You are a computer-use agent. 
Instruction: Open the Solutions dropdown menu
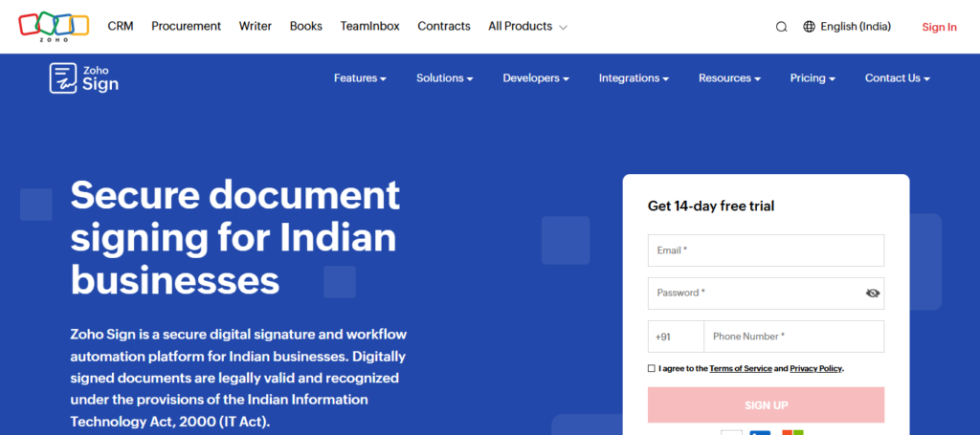coord(444,78)
